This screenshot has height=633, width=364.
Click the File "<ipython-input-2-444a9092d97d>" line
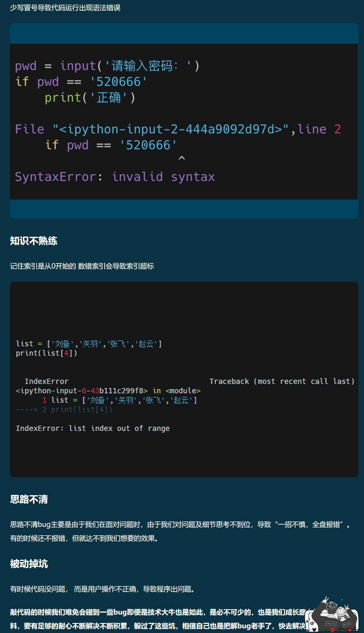[x=178, y=129]
